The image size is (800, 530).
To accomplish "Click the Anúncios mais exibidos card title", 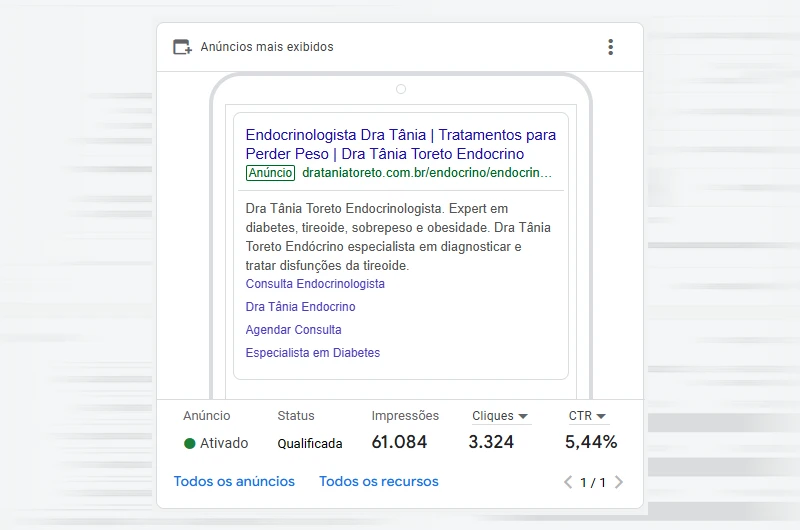I will [x=267, y=47].
